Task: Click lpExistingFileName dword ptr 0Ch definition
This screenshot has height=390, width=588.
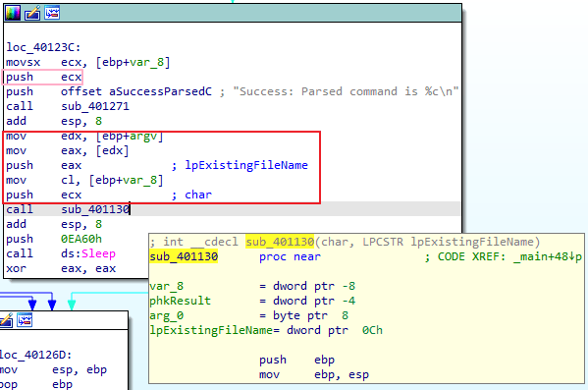Action: coord(266,330)
